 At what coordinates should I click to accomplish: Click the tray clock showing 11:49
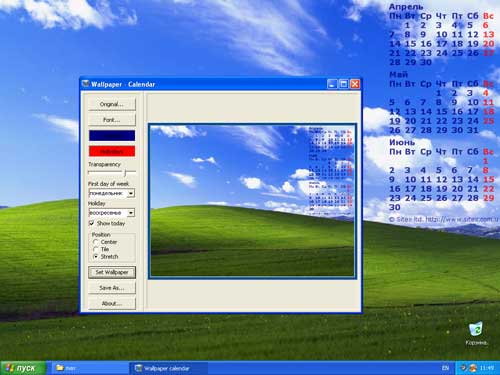tap(487, 368)
